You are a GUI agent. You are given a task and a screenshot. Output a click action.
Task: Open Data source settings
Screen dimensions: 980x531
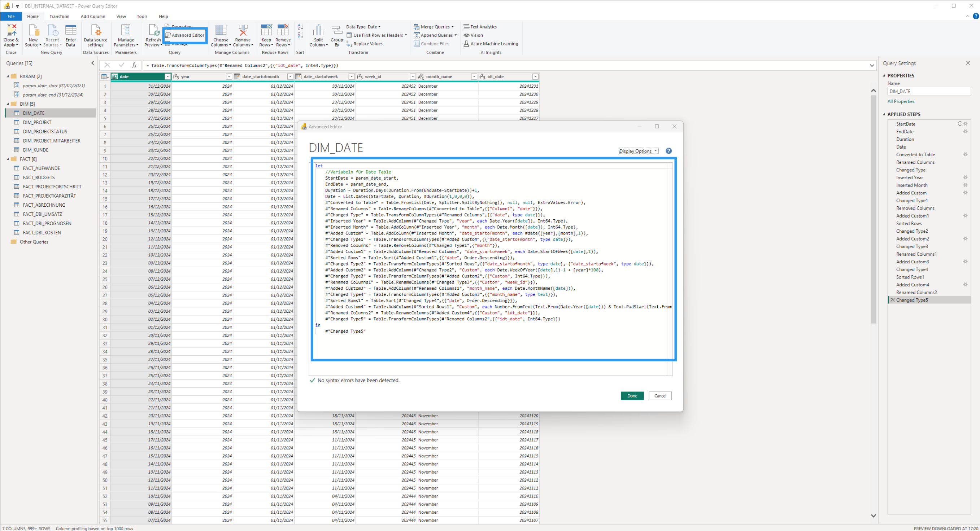coord(96,35)
